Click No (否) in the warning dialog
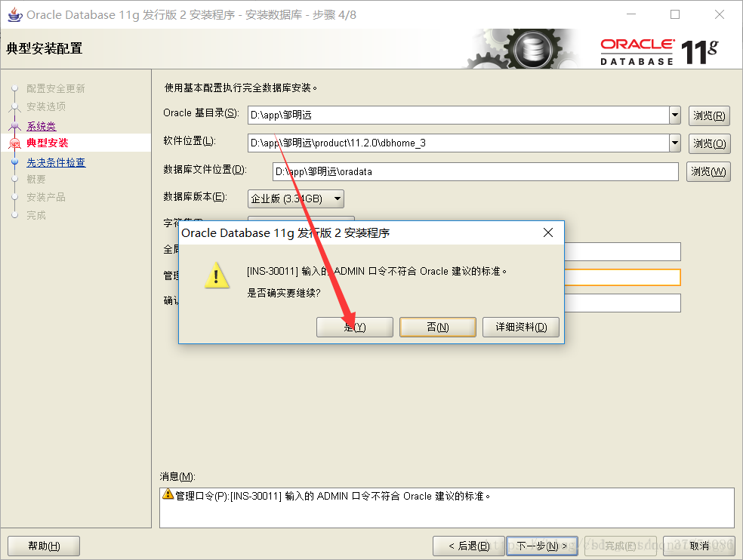 point(437,327)
